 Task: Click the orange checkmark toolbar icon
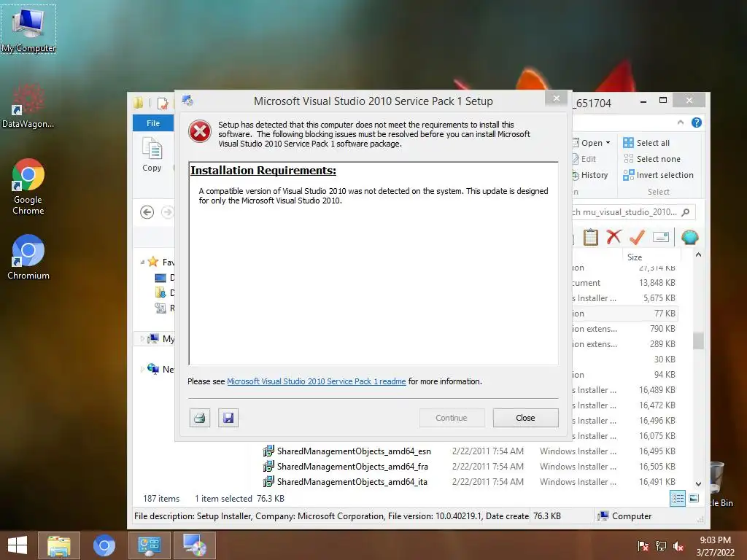click(x=637, y=237)
